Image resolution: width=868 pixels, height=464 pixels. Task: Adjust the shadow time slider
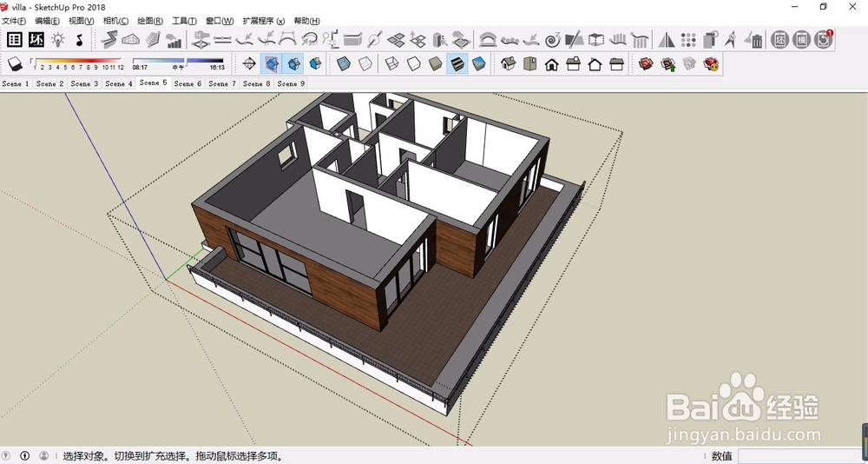178,63
